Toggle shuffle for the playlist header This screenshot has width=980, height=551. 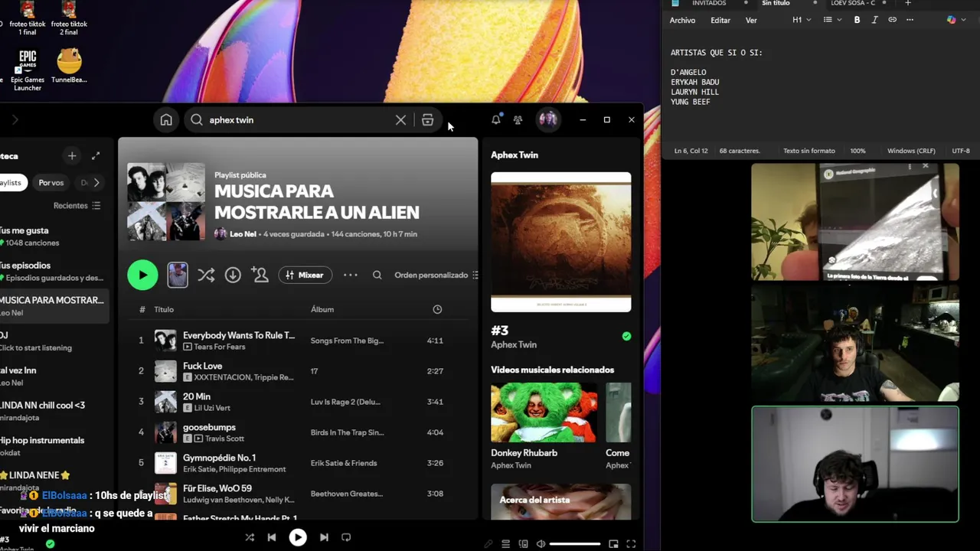click(x=206, y=275)
